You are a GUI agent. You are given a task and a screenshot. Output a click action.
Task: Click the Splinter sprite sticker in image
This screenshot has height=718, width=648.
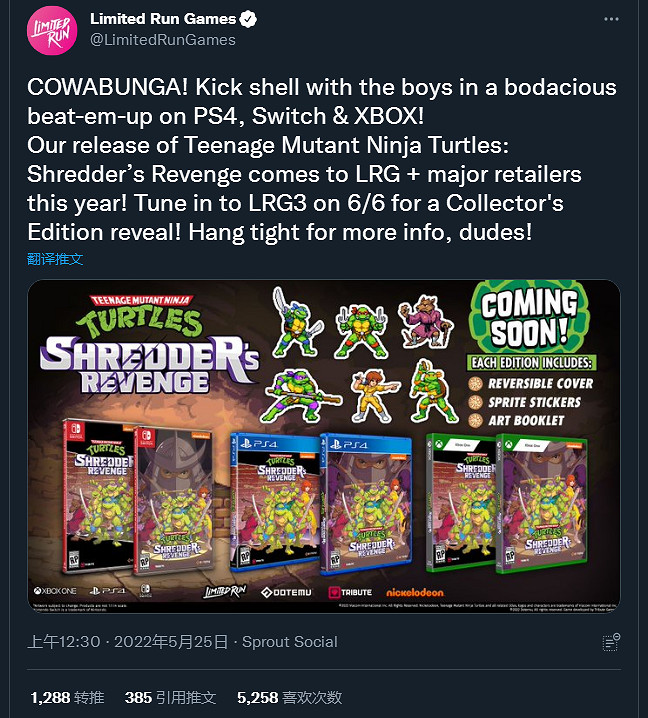[426, 322]
